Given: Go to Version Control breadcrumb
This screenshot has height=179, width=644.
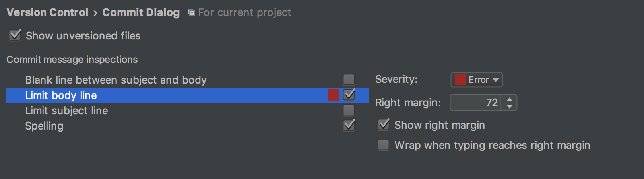Looking at the screenshot, I should point(47,12).
